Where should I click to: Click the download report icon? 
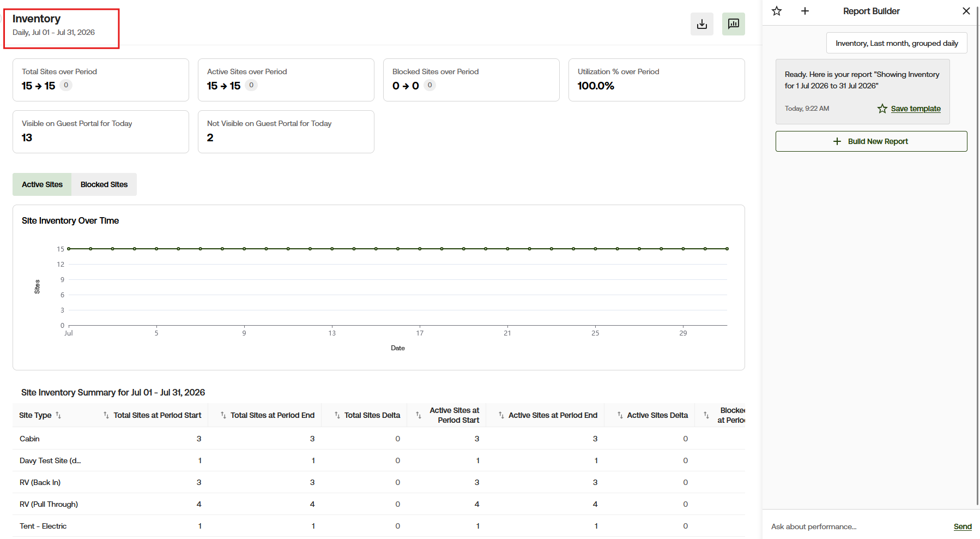pos(702,24)
